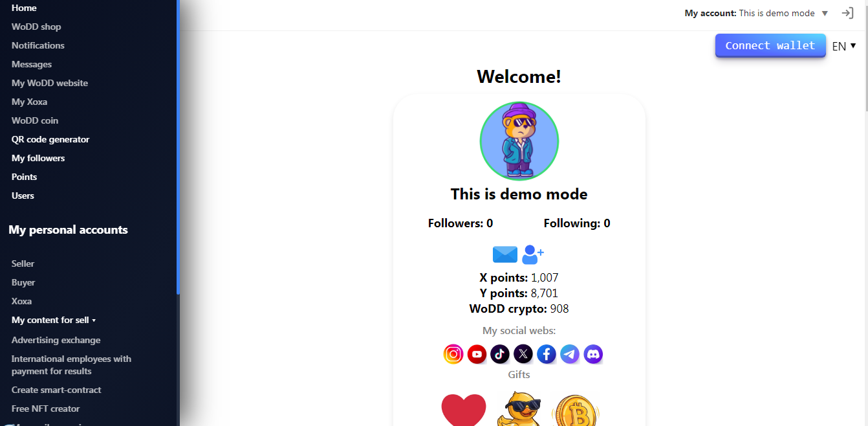Open the Telegram social icon
The width and height of the screenshot is (868, 426).
(x=570, y=354)
